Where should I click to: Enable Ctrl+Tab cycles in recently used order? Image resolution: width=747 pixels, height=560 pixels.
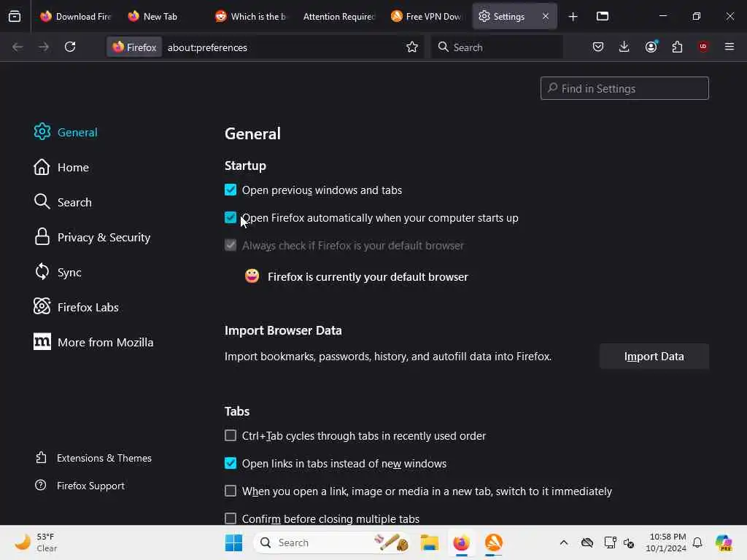tap(231, 436)
